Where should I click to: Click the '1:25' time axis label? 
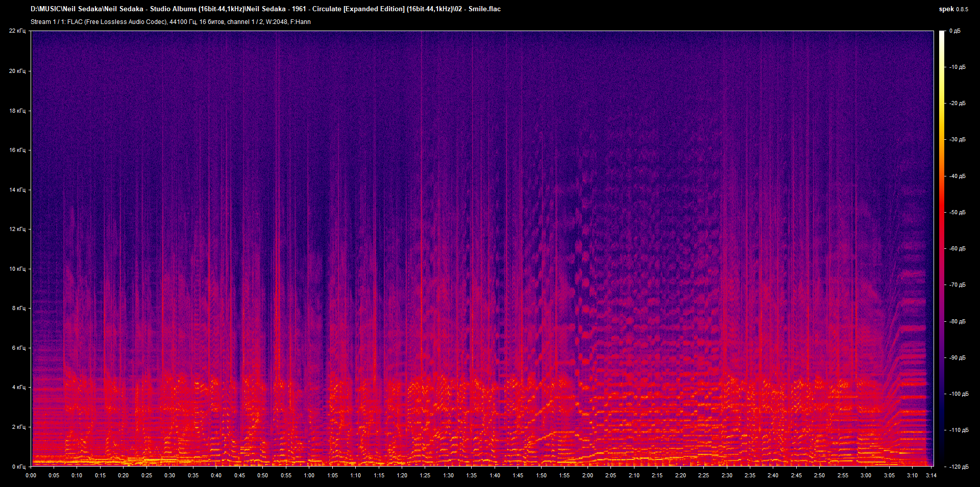tap(425, 475)
